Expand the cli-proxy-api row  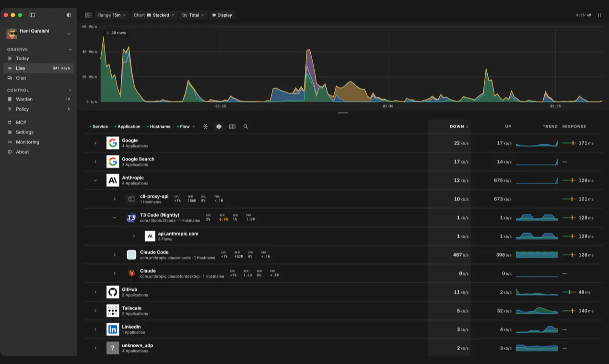click(115, 199)
